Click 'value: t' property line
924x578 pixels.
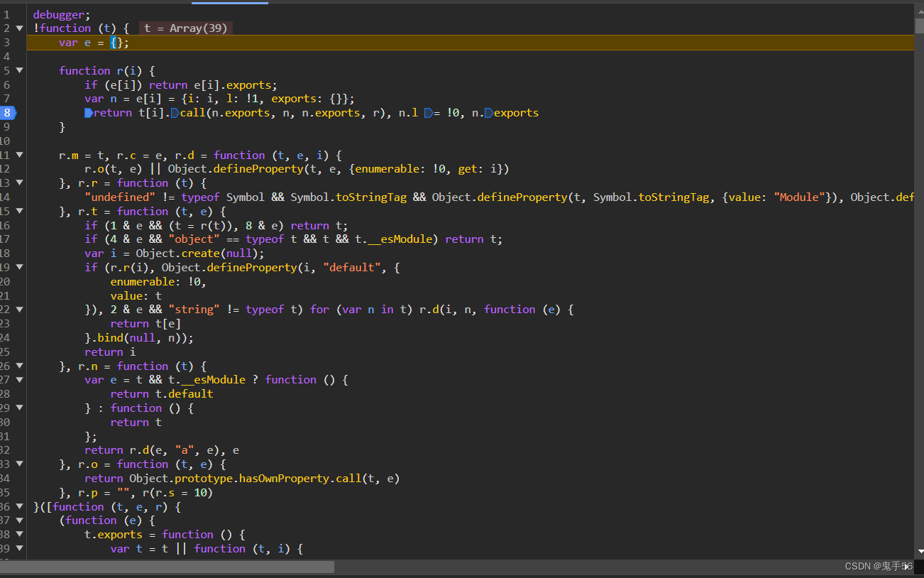[x=136, y=295]
